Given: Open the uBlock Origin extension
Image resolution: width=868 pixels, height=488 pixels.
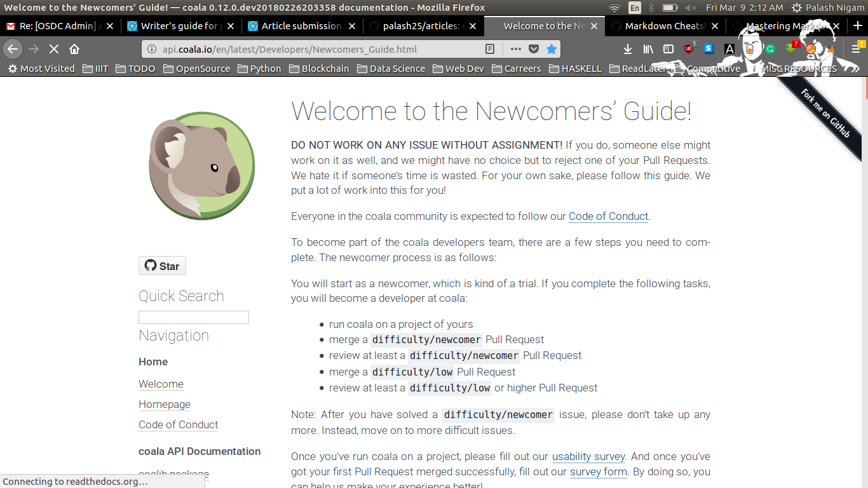Looking at the screenshot, I should pos(689,48).
